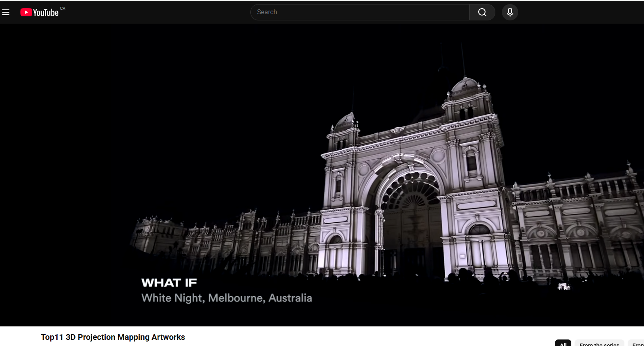Go to YouTube home via logo
This screenshot has height=346, width=644.
point(40,12)
